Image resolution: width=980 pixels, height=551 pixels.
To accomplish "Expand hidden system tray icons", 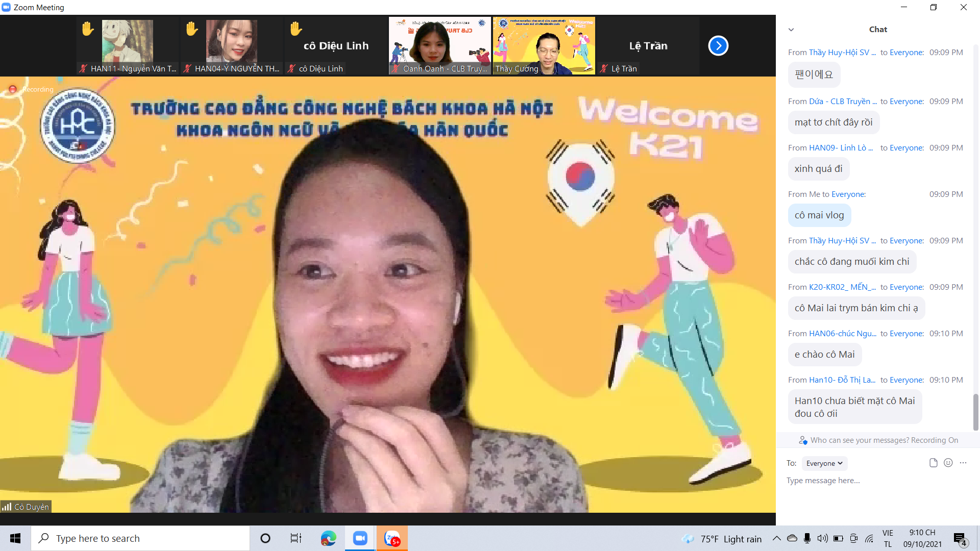I will [776, 538].
